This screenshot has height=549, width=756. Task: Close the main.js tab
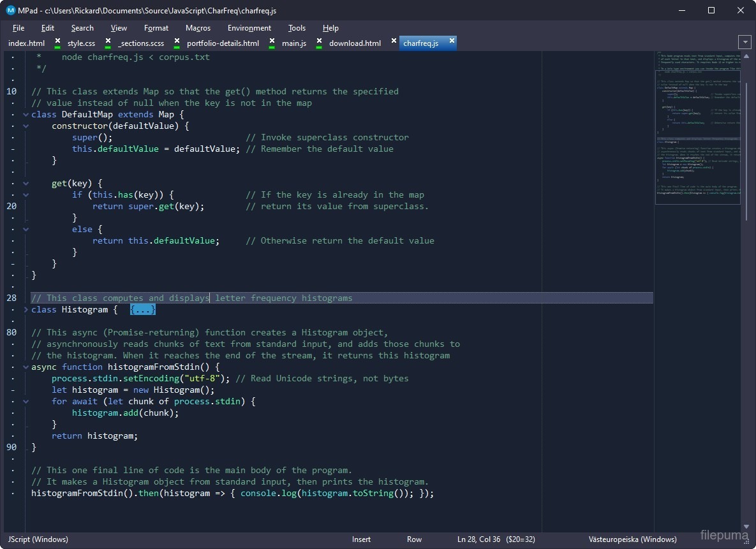(x=319, y=42)
